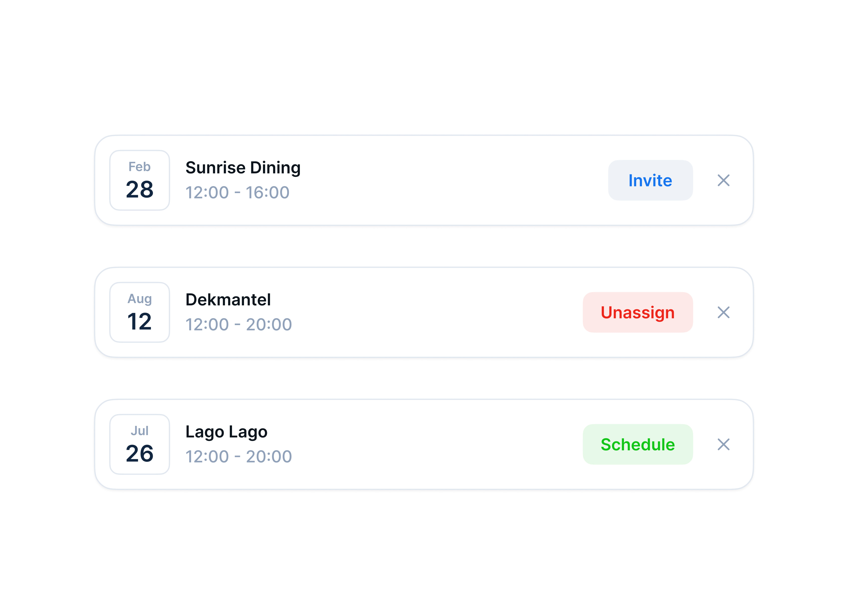Remove the Dekmantel shift with X icon
Screen dimensions: 847x616
click(x=723, y=312)
